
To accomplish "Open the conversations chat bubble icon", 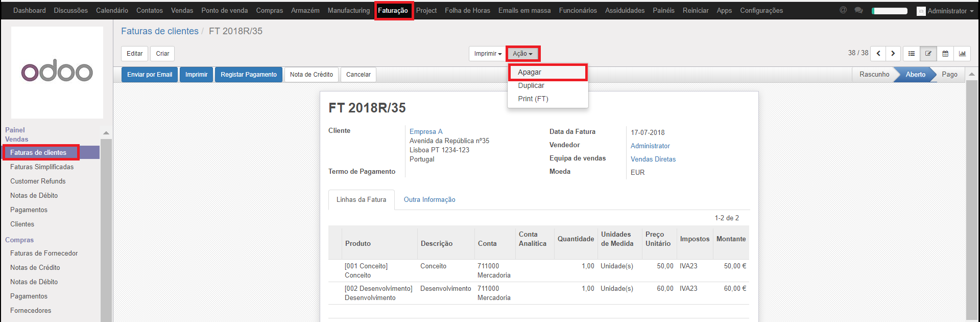I will 859,10.
